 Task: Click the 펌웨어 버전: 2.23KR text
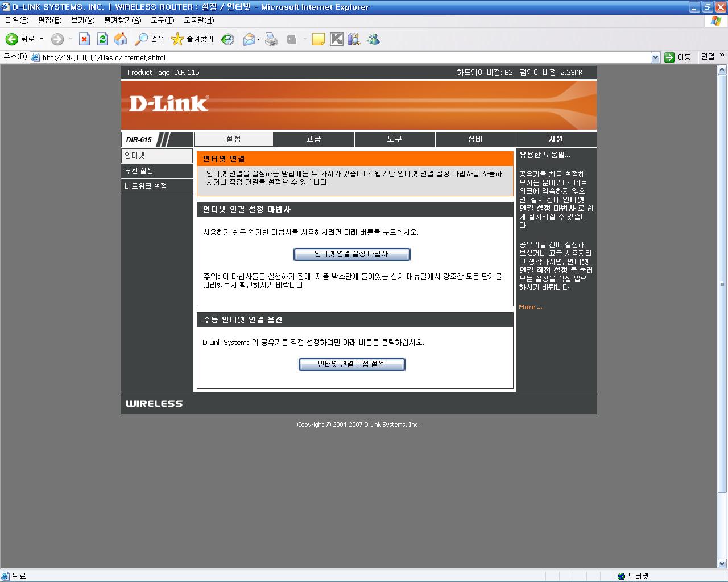pyautogui.click(x=551, y=73)
